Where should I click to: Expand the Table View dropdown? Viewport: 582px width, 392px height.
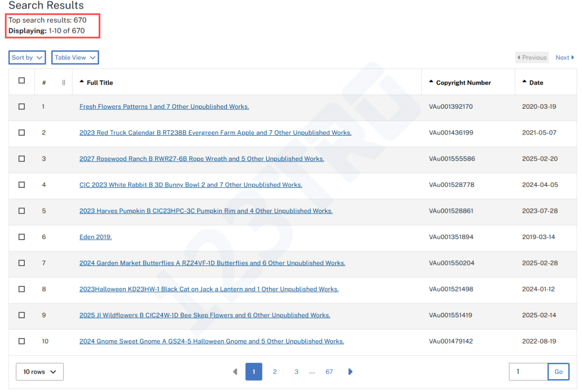pos(75,58)
